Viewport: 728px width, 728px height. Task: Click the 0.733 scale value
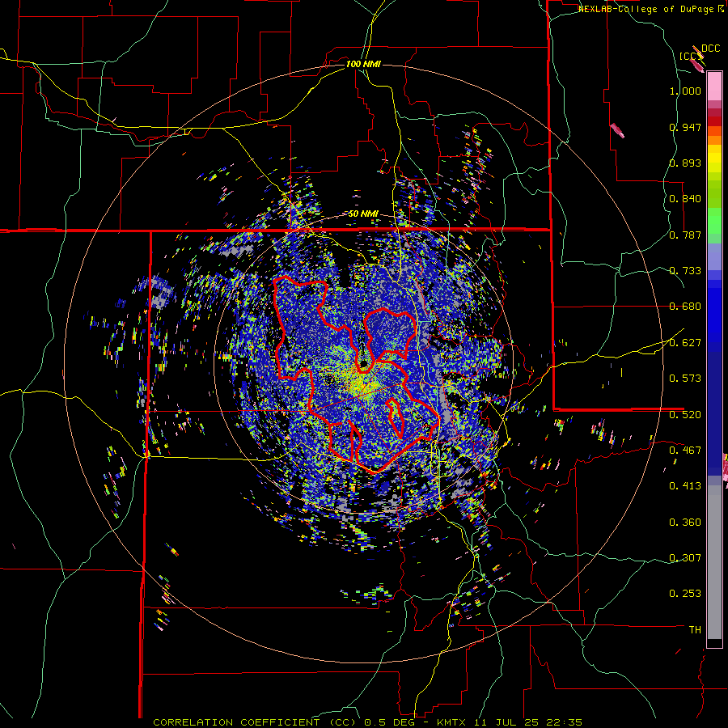(685, 271)
